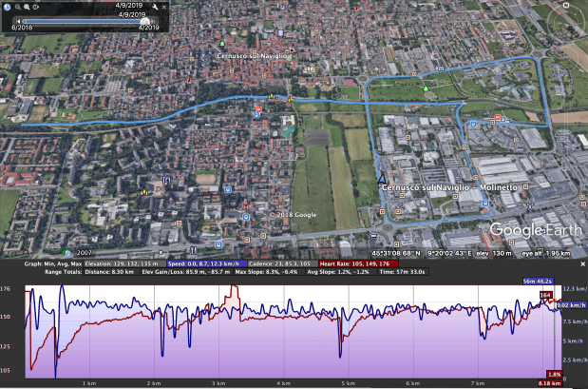Close the time slider panel
The width and height of the screenshot is (588, 389).
coord(165,6)
